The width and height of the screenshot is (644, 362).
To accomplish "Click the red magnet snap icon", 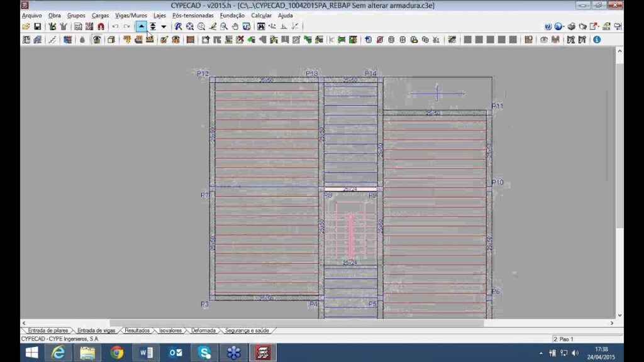I will pyautogui.click(x=101, y=26).
